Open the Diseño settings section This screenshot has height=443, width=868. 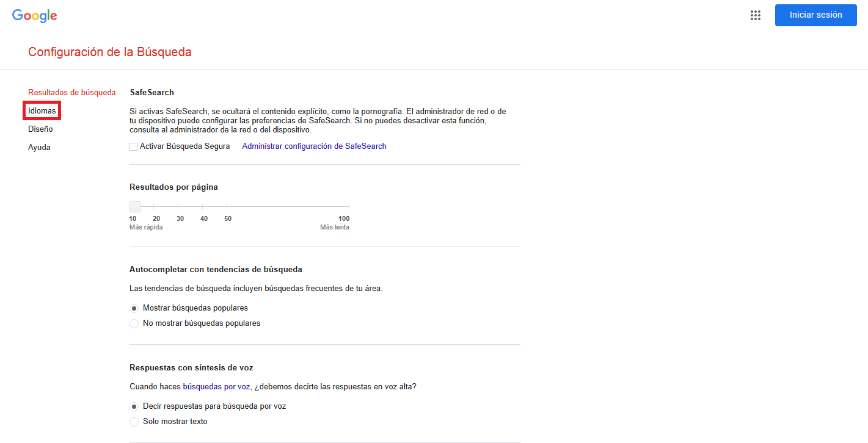click(x=40, y=129)
